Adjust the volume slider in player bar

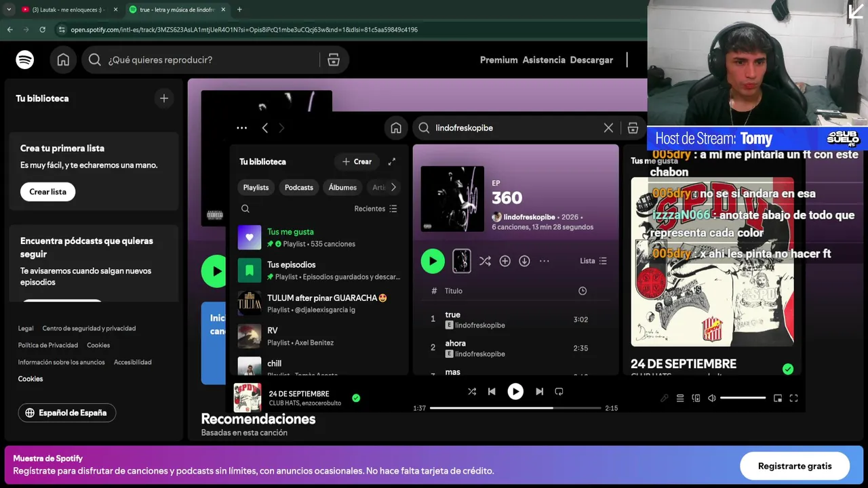click(743, 398)
